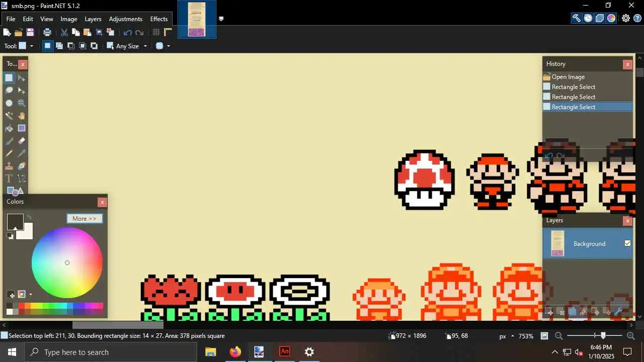Click the Redo arrow in toolbar
This screenshot has height=362, width=644.
click(139, 32)
